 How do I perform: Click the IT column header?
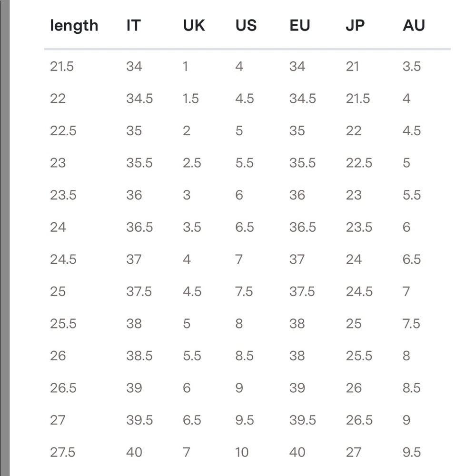(133, 25)
